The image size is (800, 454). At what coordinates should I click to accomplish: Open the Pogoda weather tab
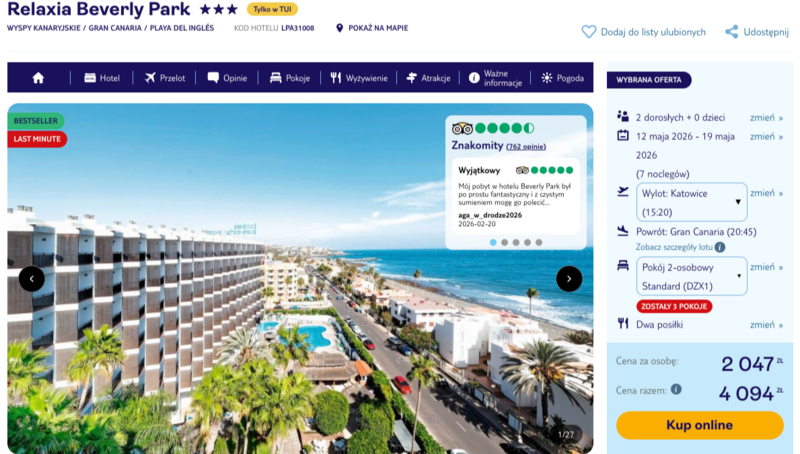pos(562,78)
